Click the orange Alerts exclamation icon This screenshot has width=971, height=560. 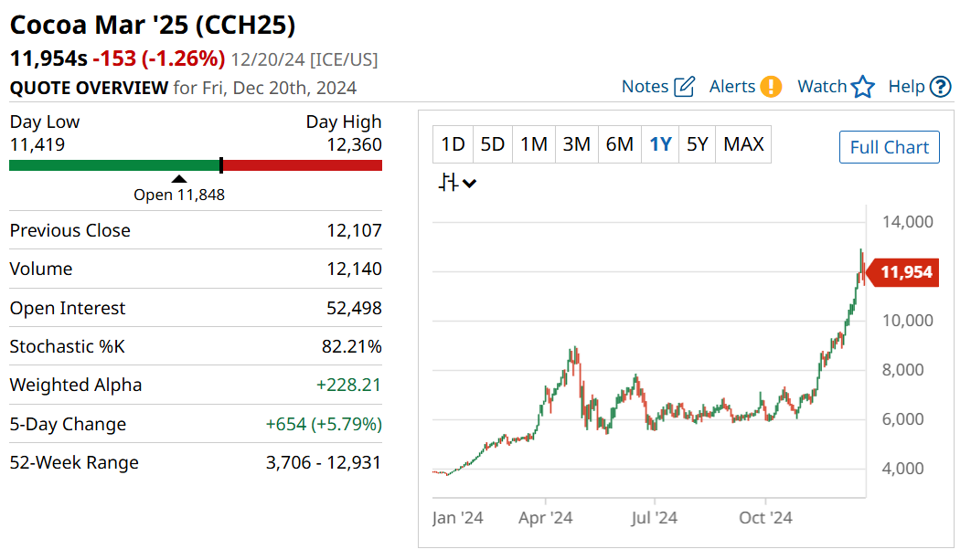pyautogui.click(x=771, y=87)
